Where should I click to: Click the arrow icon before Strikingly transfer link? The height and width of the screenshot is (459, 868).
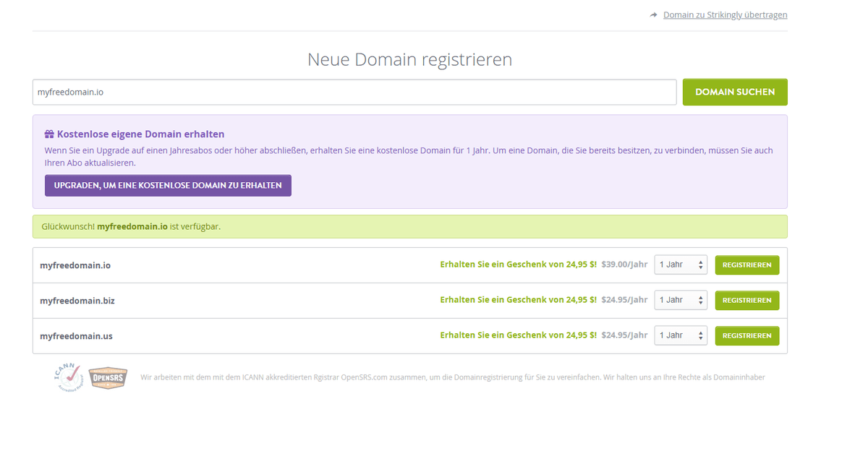point(653,14)
